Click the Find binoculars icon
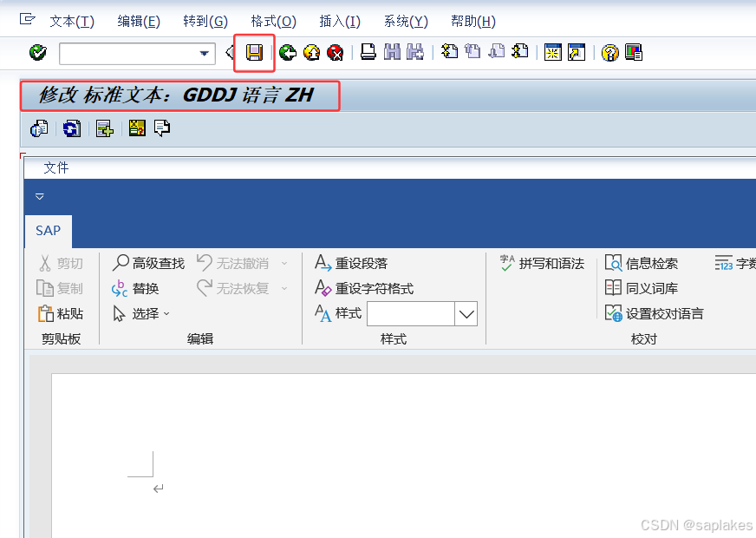Image resolution: width=756 pixels, height=538 pixels. (392, 51)
